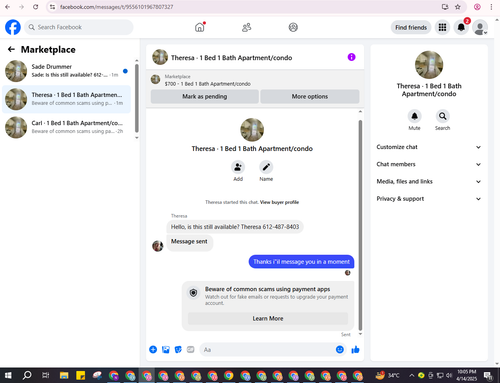Click the message input field
This screenshot has width=500, height=383.
pyautogui.click(x=267, y=349)
